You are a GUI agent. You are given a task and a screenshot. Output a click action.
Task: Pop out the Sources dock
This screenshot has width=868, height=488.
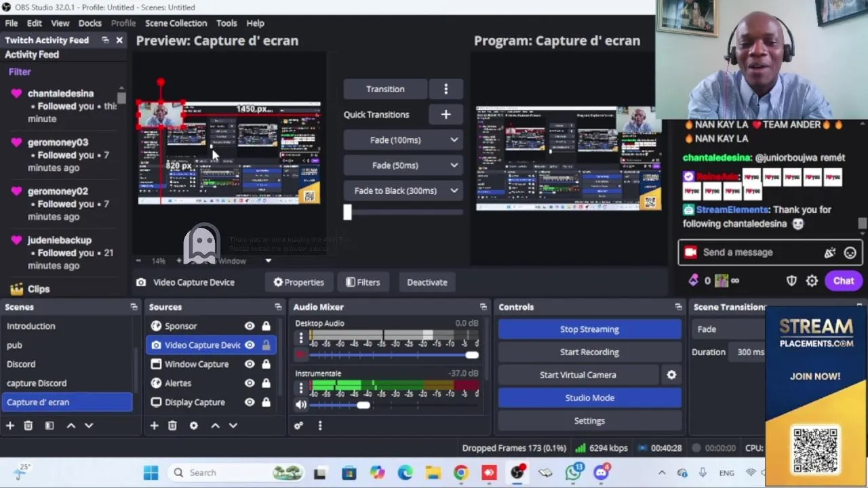278,307
